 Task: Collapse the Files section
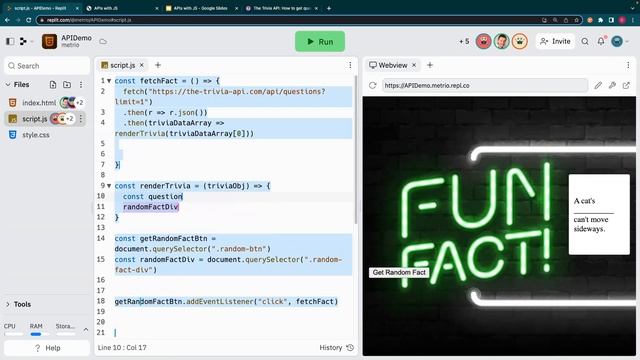coord(8,84)
